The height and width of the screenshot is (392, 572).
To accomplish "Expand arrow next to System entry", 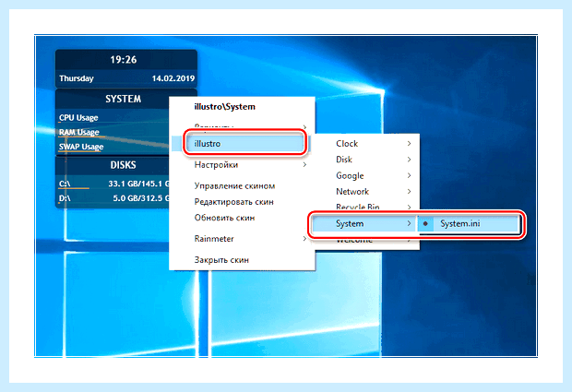I will (x=409, y=223).
